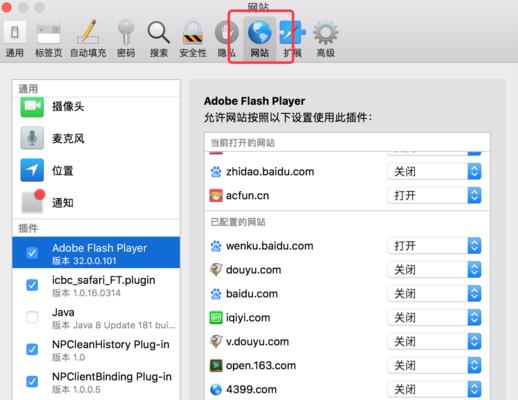Click the acfun.cn favicon
The height and width of the screenshot is (400, 518).
[216, 196]
